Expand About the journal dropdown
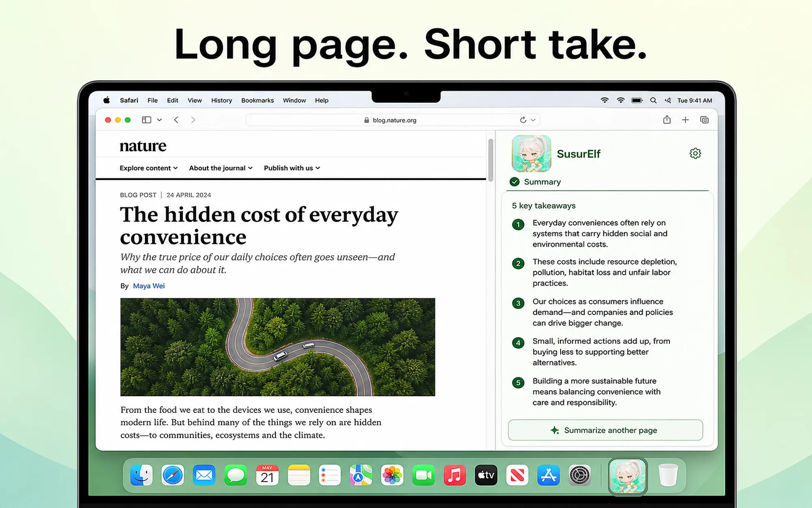The height and width of the screenshot is (508, 812). pos(221,168)
